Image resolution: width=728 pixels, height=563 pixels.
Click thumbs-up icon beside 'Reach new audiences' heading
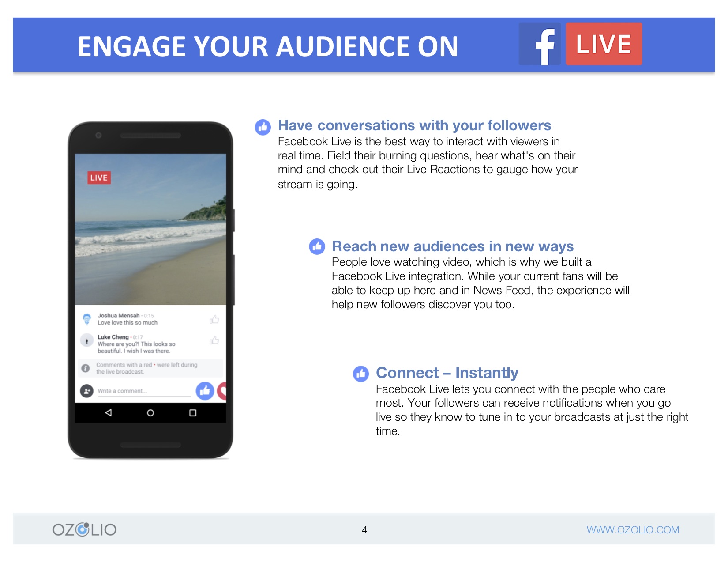click(317, 246)
